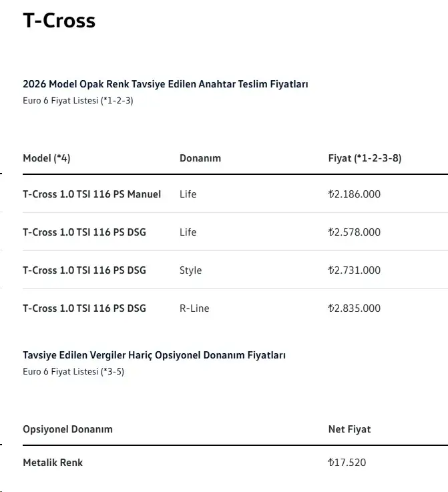Click the Euro 6 Fiyat Listesi (*3-5) subtitle
The height and width of the screenshot is (492, 448).
[73, 372]
